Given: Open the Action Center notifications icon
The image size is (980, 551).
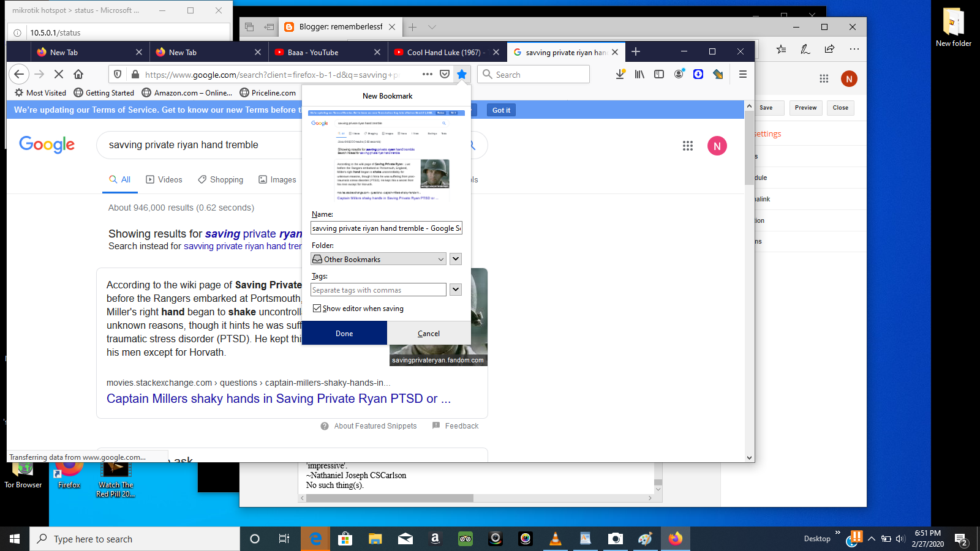Looking at the screenshot, I should click(x=960, y=539).
